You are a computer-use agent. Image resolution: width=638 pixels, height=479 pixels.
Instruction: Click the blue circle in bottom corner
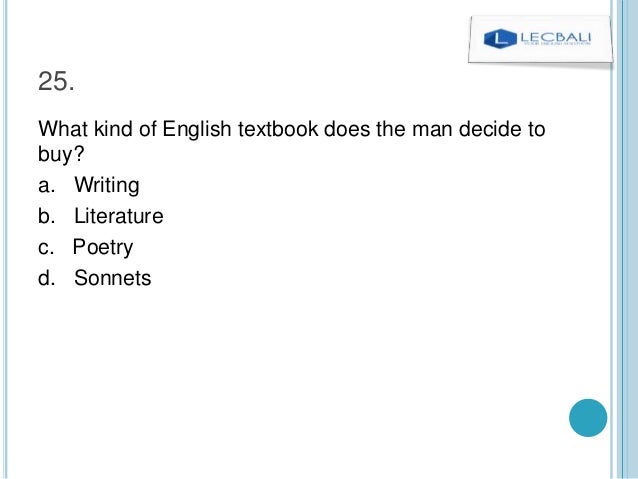pos(589,417)
